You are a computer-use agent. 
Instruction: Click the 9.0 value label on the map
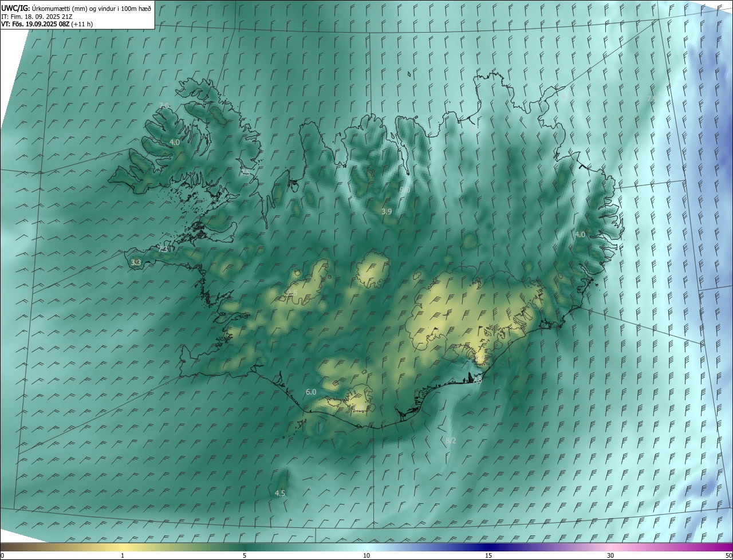coord(405,190)
